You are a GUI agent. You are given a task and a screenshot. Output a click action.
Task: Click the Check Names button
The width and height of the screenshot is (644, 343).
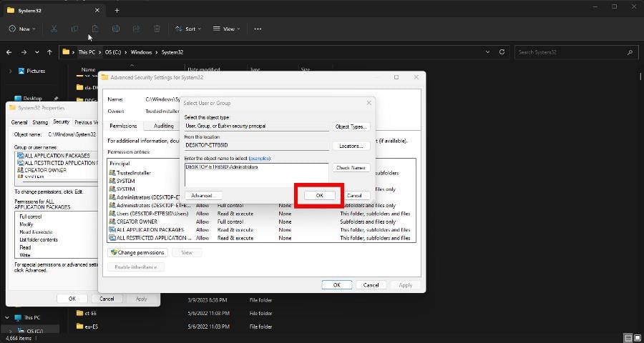(351, 168)
